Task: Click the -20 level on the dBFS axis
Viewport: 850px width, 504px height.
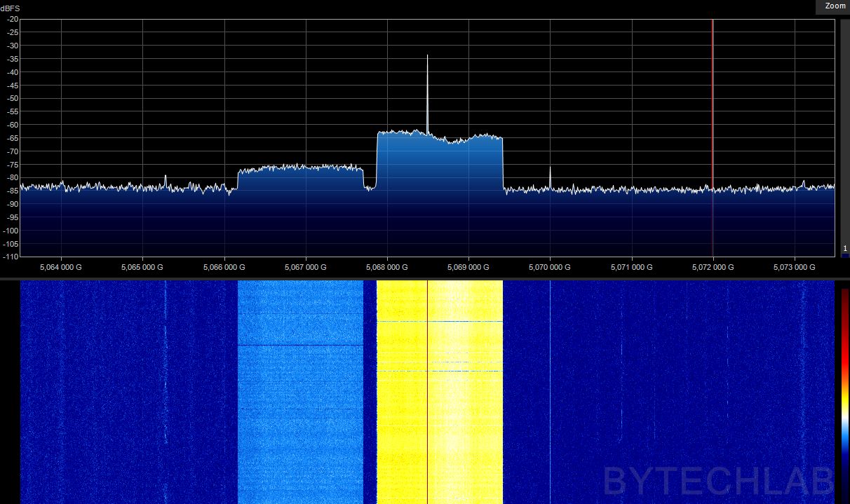Action: click(13, 19)
